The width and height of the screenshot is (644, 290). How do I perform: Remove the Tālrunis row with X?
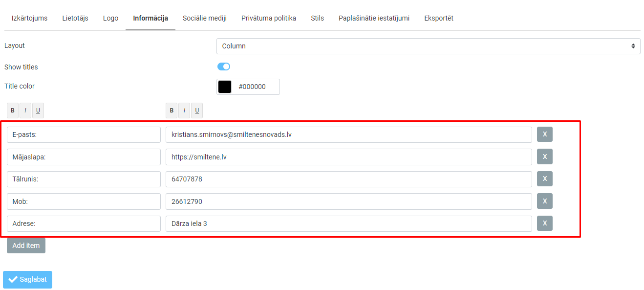tap(544, 179)
